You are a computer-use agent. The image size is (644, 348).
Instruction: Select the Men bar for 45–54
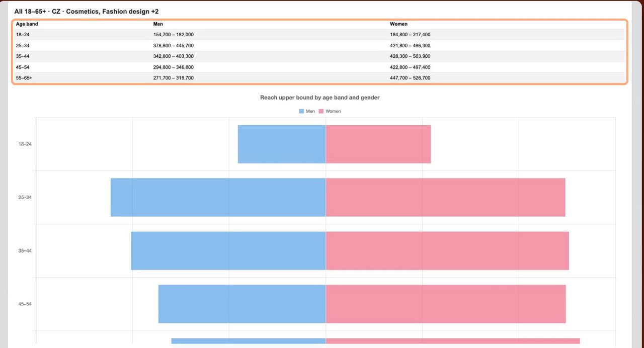[x=242, y=304]
